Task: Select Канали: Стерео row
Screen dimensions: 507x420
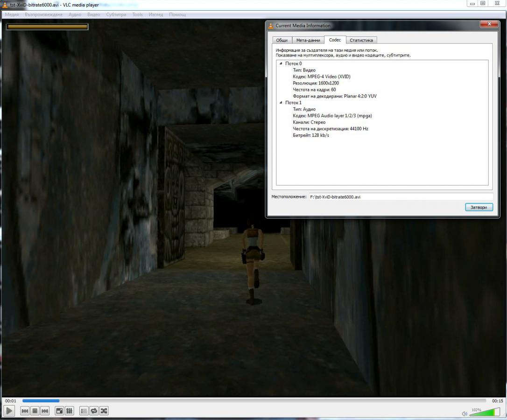Action: pyautogui.click(x=309, y=122)
